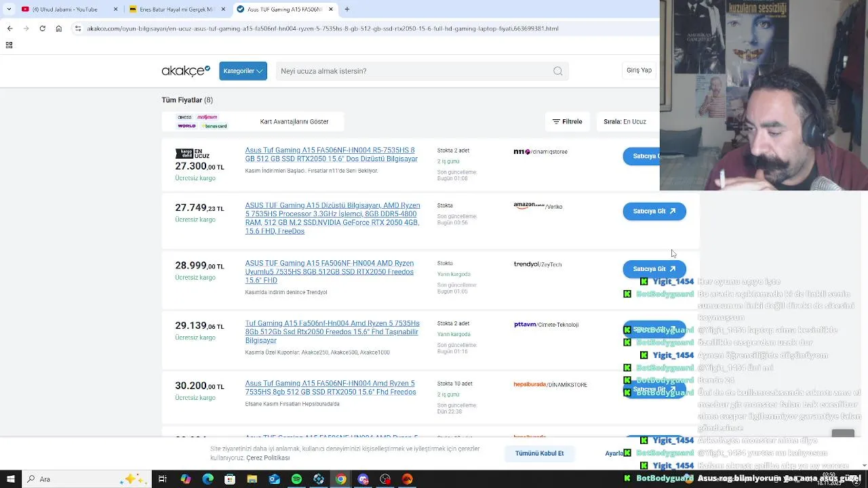The width and height of the screenshot is (868, 488).
Task: Open the Filtrele options
Action: [x=568, y=122]
